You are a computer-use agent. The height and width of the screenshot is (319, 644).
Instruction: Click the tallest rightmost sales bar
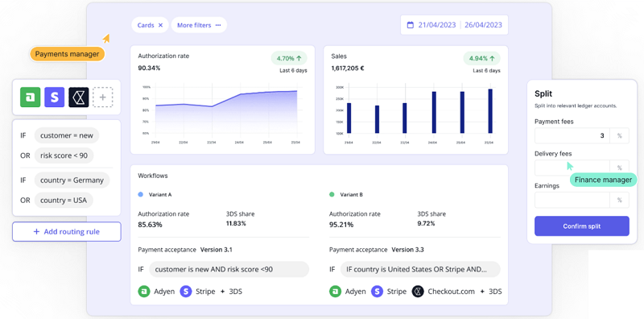(x=490, y=111)
